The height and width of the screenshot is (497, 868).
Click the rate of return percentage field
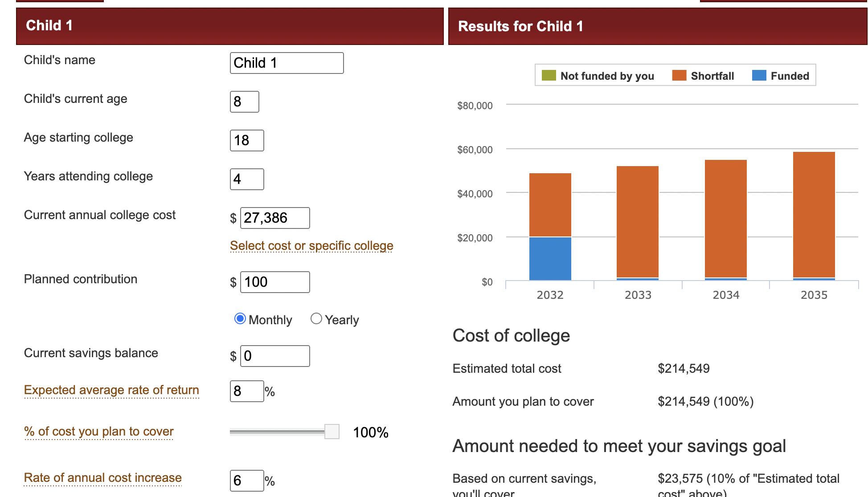click(x=247, y=391)
